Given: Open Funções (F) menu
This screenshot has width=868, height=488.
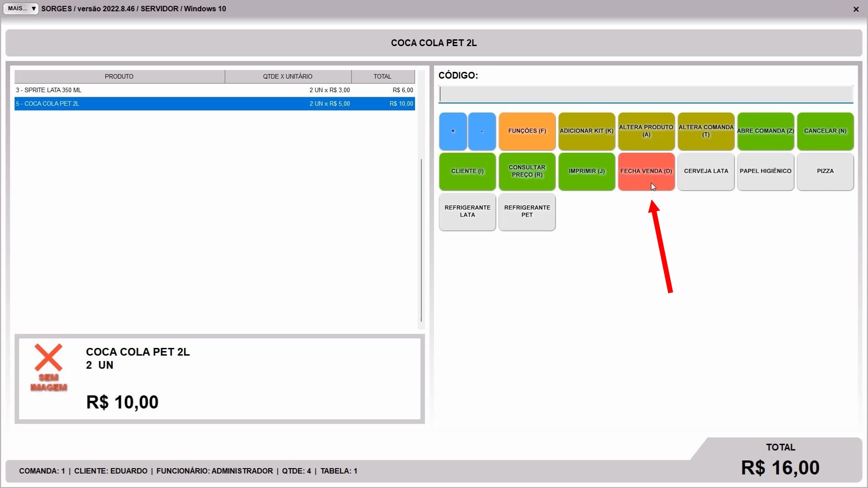Looking at the screenshot, I should [x=527, y=131].
